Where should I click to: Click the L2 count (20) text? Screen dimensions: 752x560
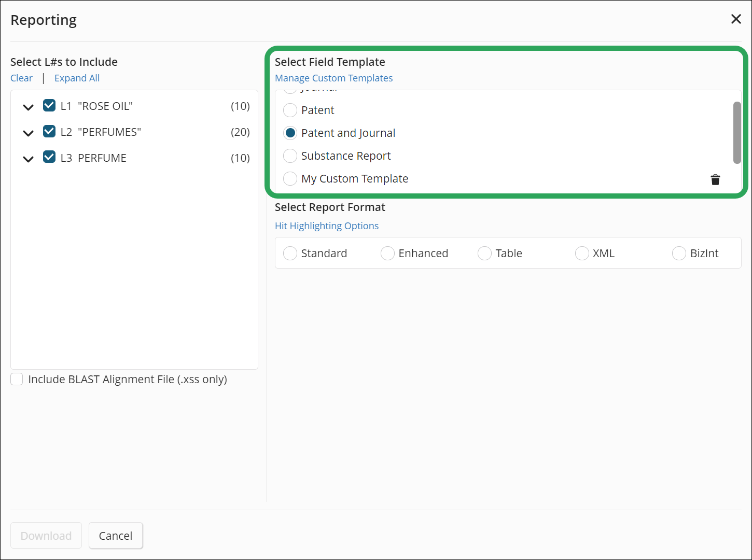(240, 132)
